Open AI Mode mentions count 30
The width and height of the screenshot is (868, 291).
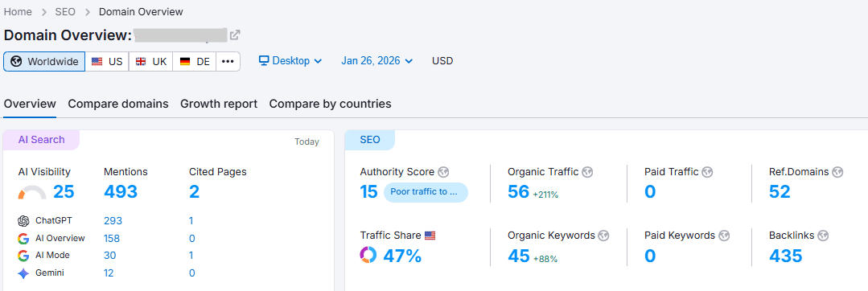pos(109,256)
